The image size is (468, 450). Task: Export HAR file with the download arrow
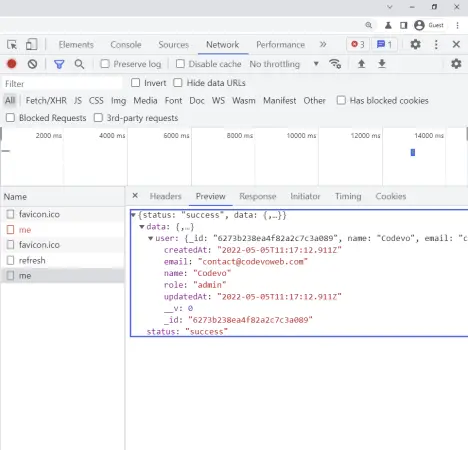point(382,64)
